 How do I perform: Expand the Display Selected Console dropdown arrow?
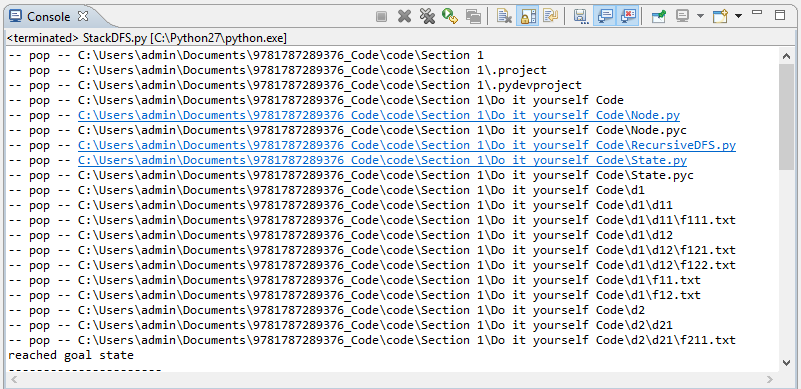700,16
